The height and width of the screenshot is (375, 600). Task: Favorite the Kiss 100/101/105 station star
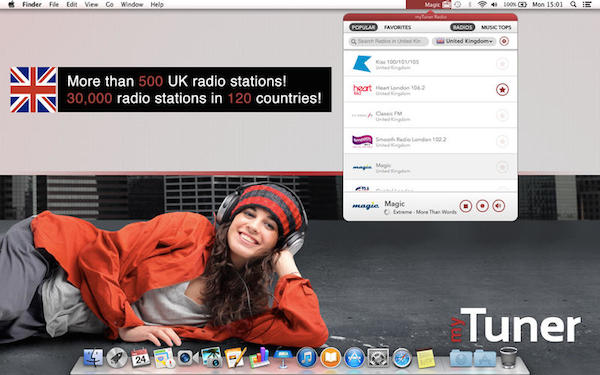[502, 64]
